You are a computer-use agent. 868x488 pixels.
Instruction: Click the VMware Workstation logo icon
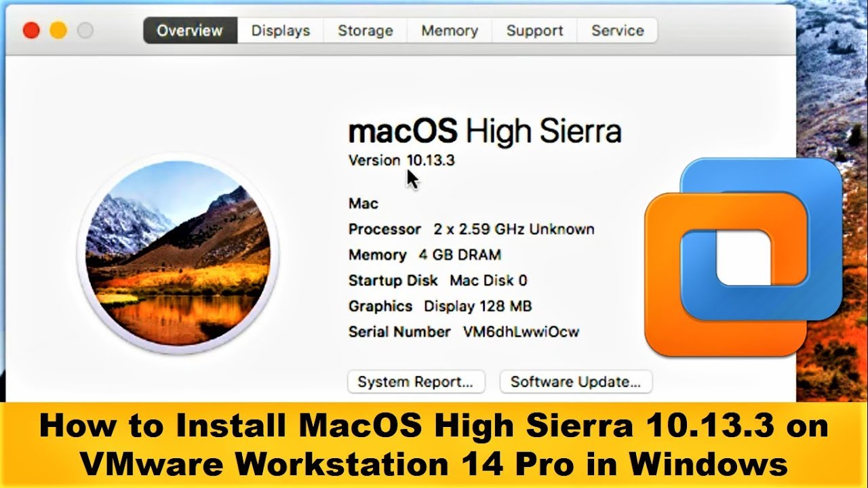pos(743,258)
